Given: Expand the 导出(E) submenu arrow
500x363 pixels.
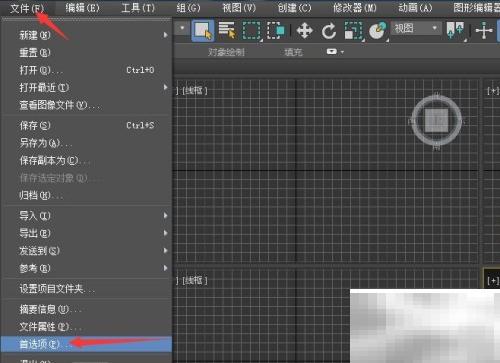Looking at the screenshot, I should (165, 233).
